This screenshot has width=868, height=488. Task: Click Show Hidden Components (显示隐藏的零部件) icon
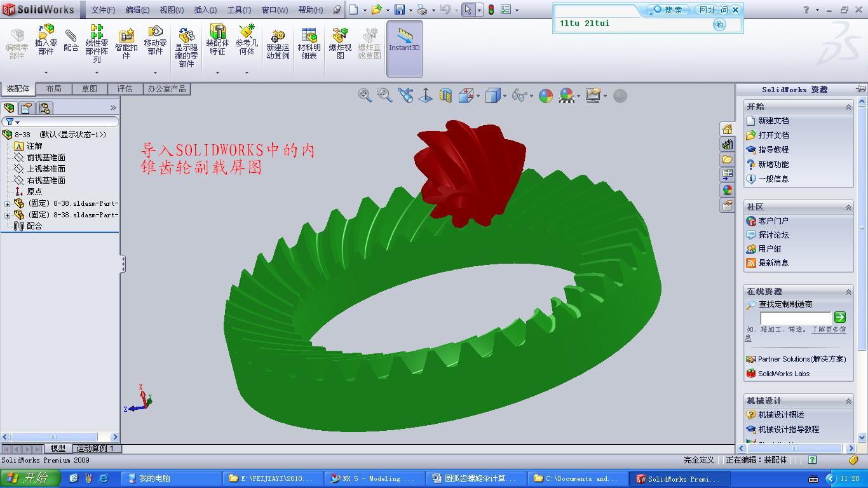click(x=186, y=46)
